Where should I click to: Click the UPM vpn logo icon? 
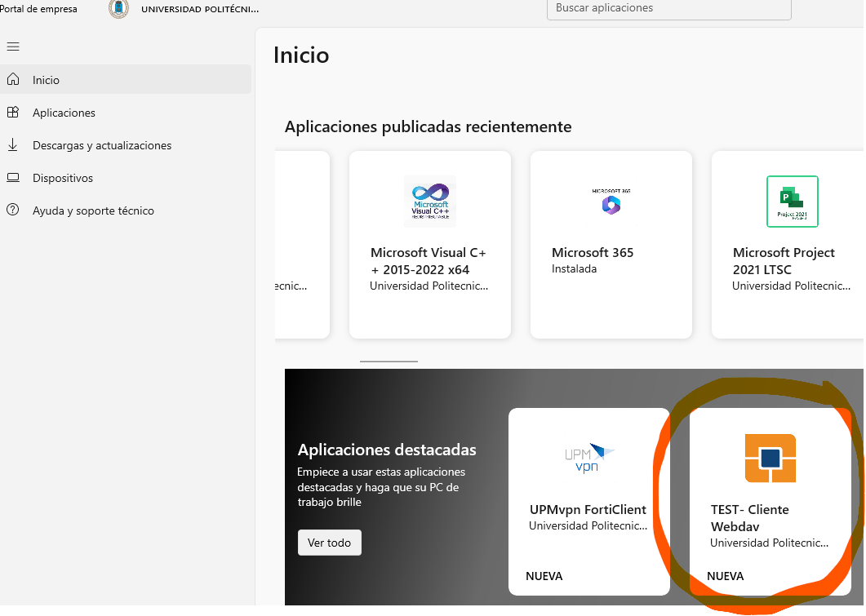click(588, 459)
